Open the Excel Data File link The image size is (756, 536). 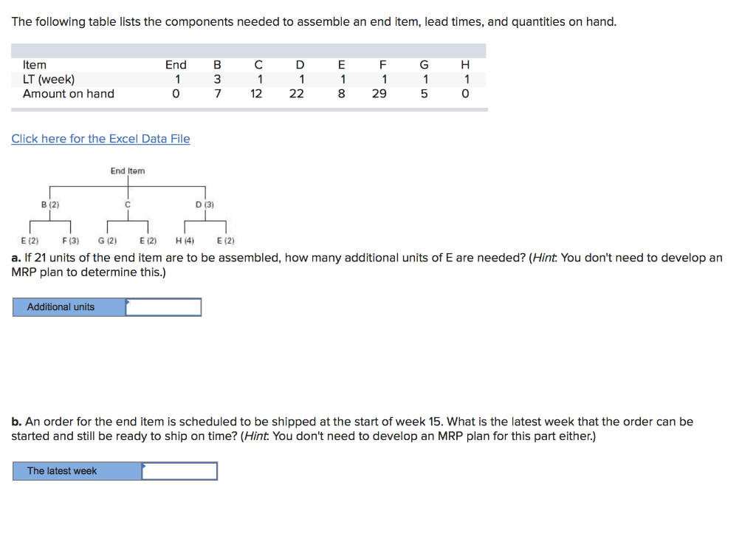(100, 138)
